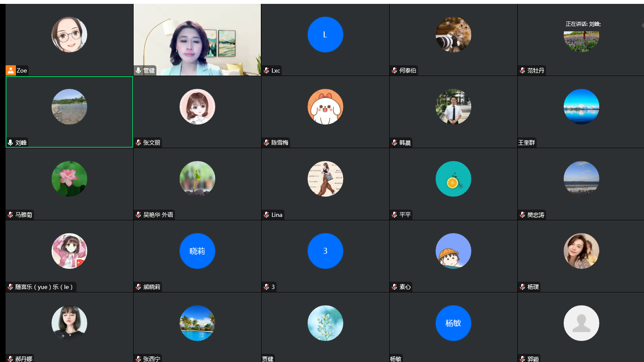Click the blue 'L' avatar of Lxc
Image resolution: width=644 pixels, height=362 pixels.
tap(325, 35)
